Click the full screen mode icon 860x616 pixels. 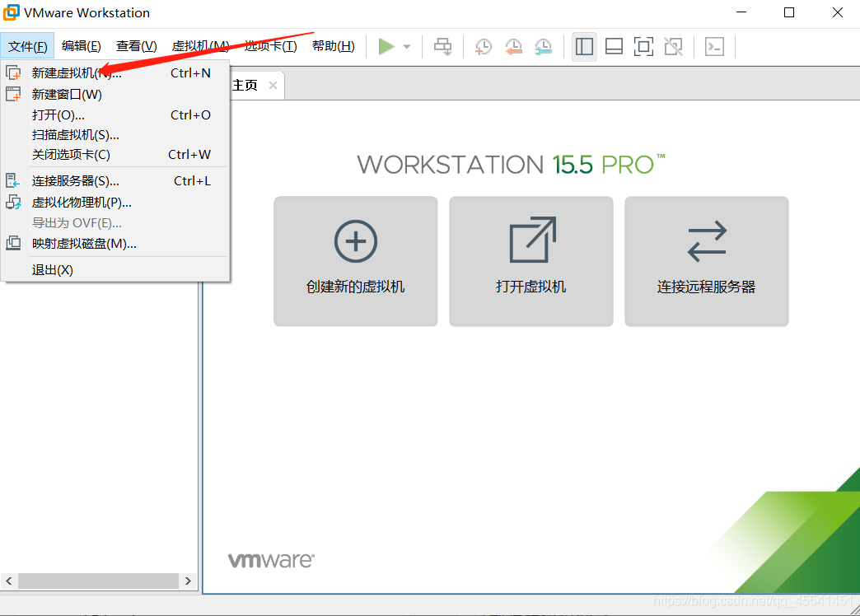643,47
